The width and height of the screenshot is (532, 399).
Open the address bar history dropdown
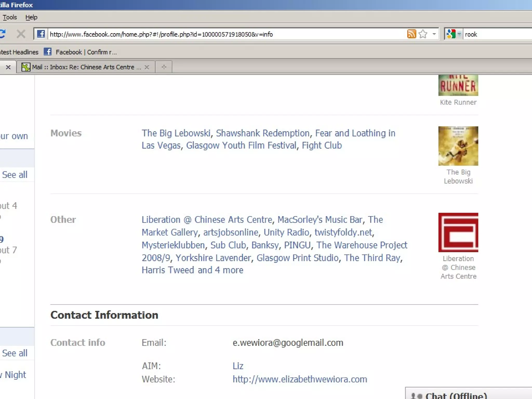(434, 34)
